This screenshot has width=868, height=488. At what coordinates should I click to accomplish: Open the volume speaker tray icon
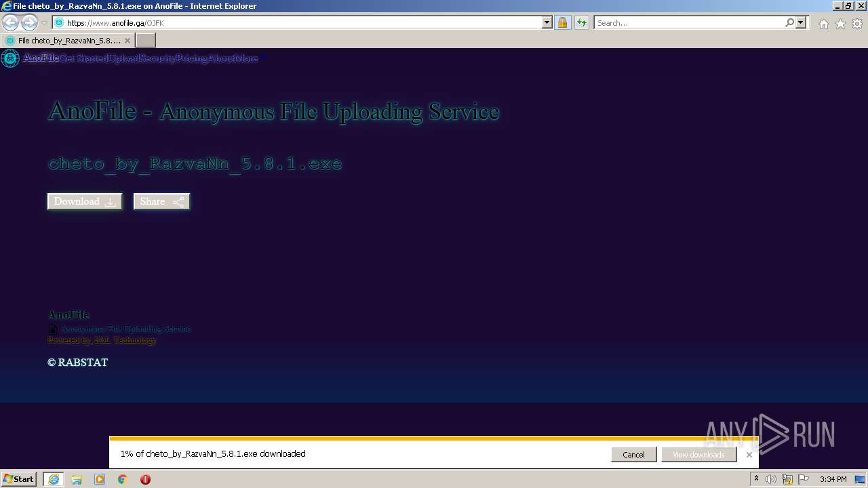pos(771,479)
